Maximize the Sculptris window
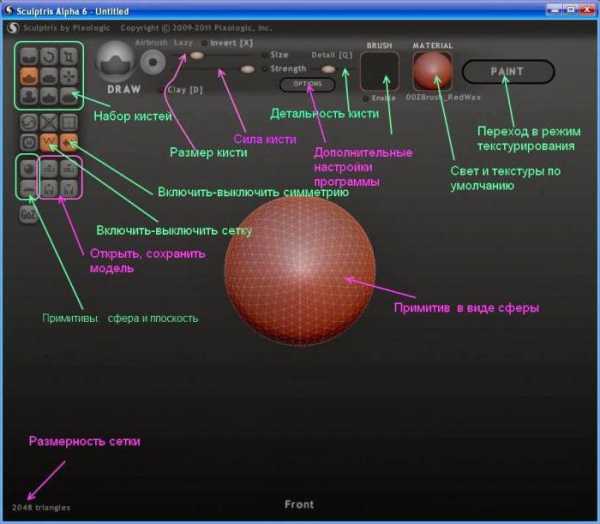 pyautogui.click(x=571, y=10)
